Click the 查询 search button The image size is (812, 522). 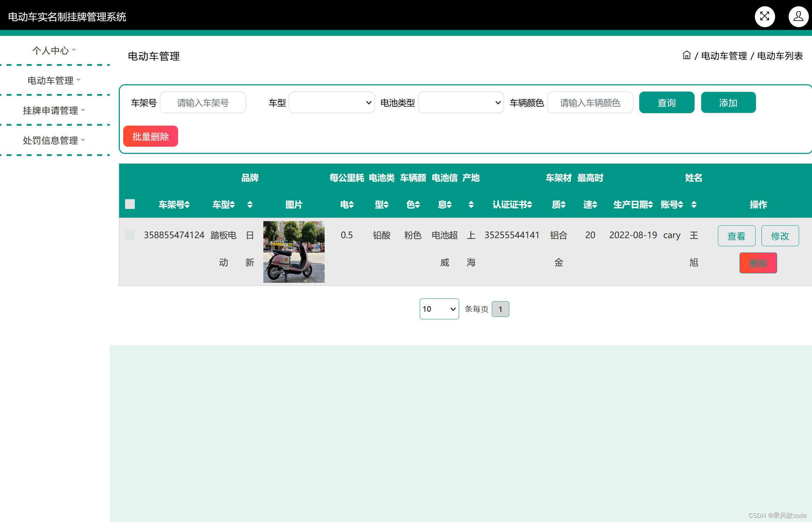point(666,102)
